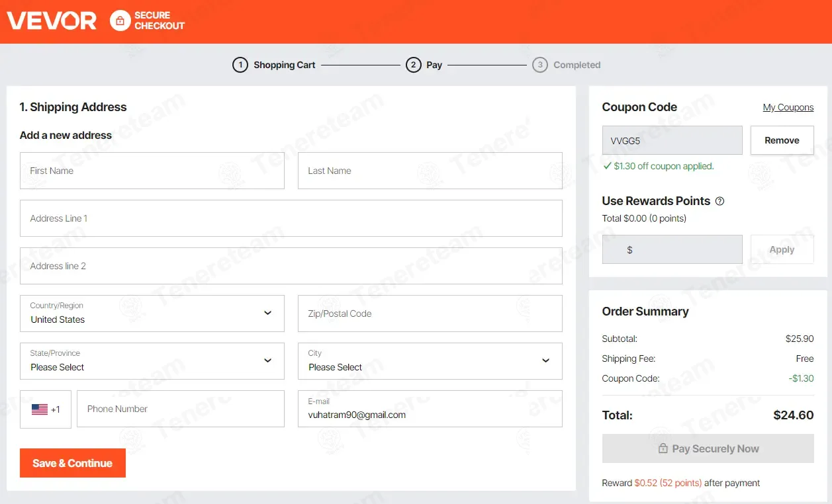
Task: Click the Shipping Fee value Free
Action: click(x=805, y=358)
